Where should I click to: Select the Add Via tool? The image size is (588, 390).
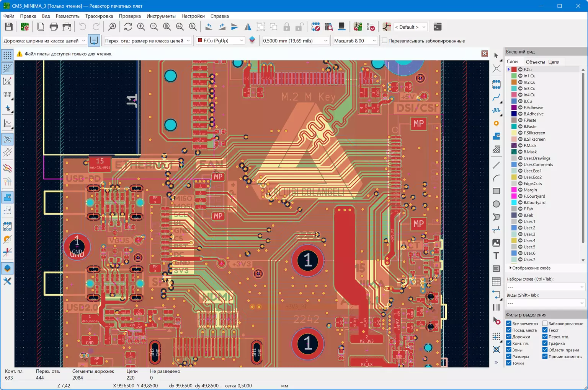tap(496, 123)
